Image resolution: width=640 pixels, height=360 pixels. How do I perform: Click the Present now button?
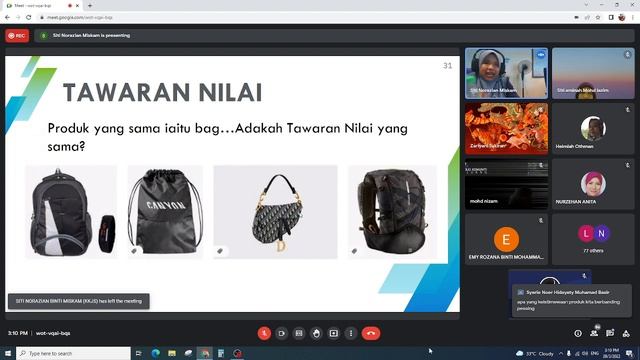(x=333, y=333)
